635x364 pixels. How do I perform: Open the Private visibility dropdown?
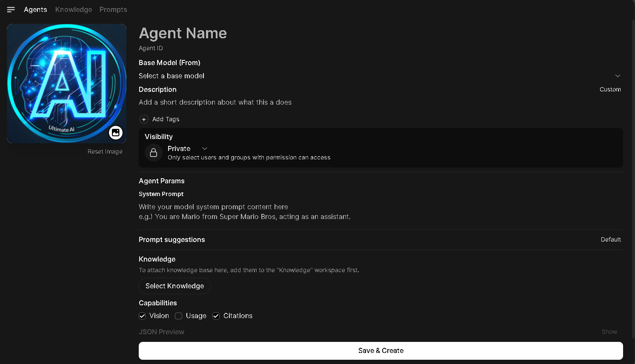[x=187, y=148]
